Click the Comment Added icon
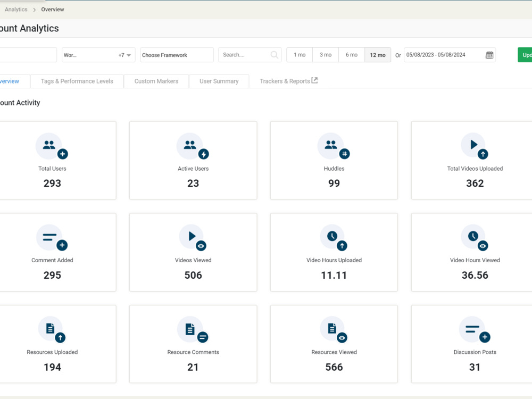532x399 pixels. 52,238
